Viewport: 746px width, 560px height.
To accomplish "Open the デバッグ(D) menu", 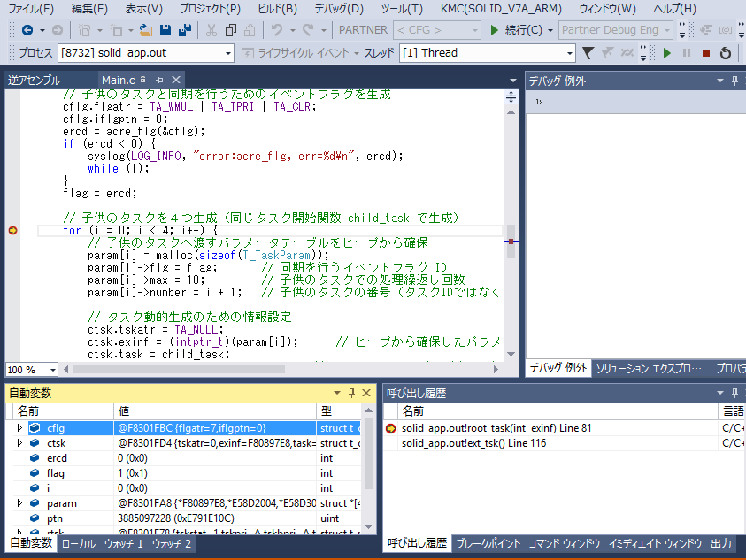I will 338,9.
